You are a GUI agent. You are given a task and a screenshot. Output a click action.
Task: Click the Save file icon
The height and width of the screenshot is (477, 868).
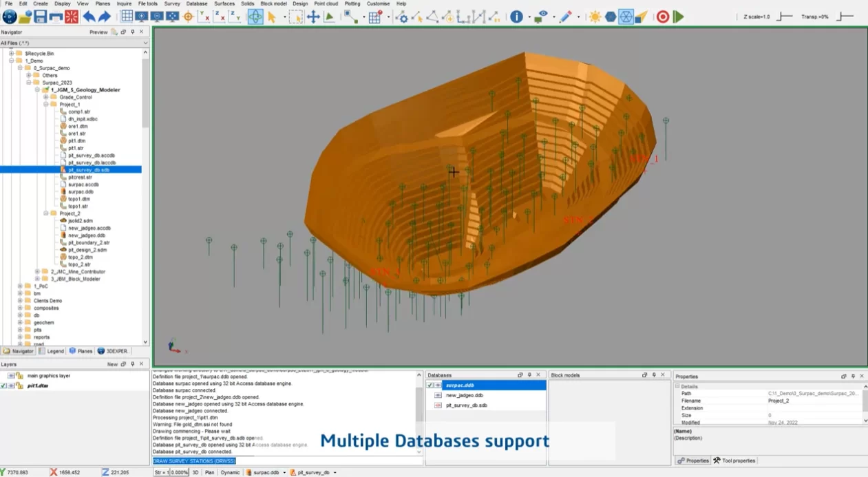pos(41,17)
